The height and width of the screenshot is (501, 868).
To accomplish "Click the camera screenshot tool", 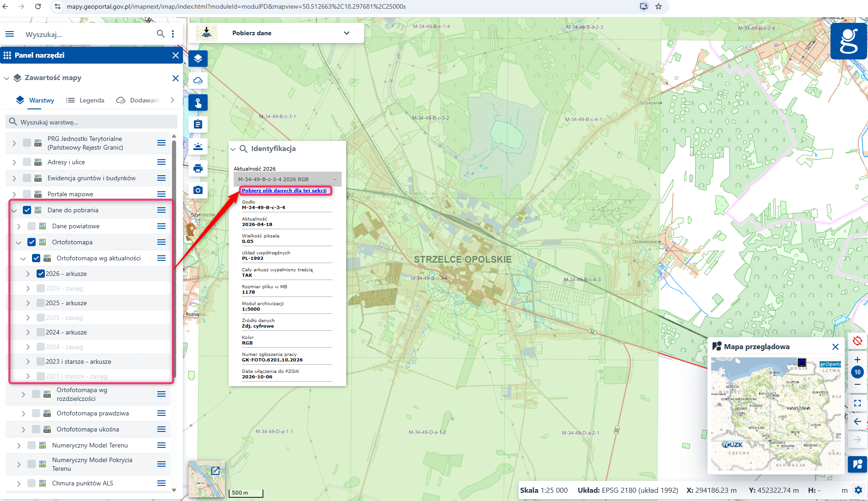I will pos(198,190).
